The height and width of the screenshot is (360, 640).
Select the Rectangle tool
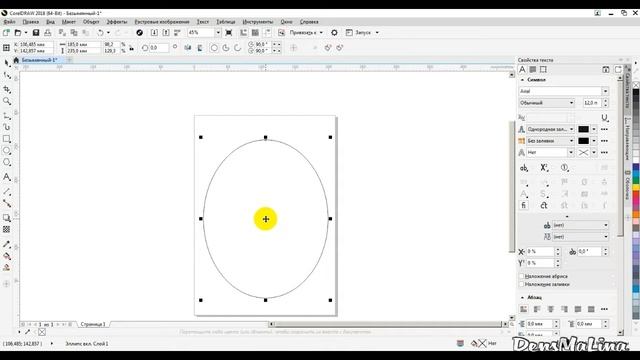click(x=7, y=139)
